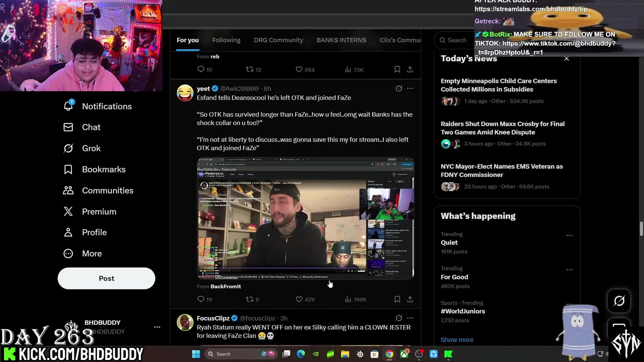Screen dimensions: 644x362
Task: Open Task View from the taskbar
Action: [286, 354]
